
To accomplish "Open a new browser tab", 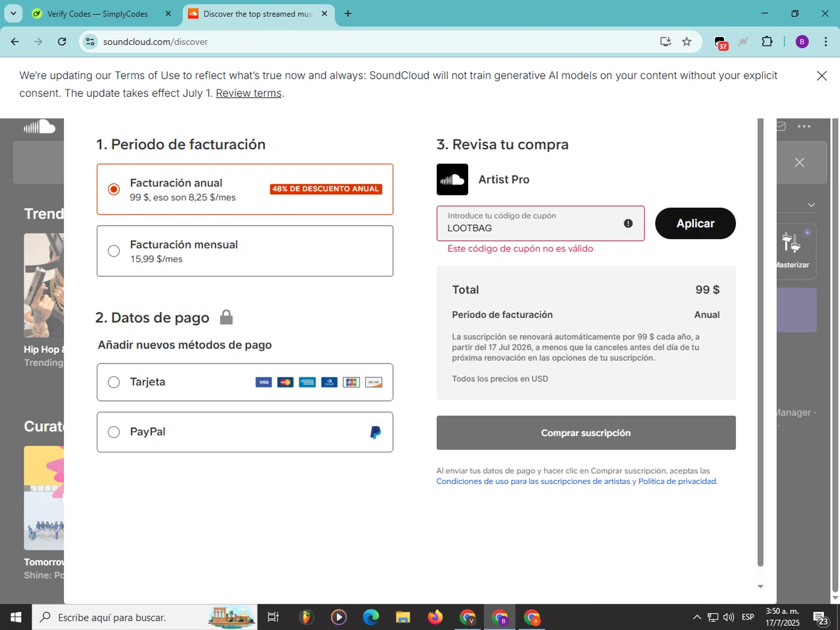I will (348, 13).
